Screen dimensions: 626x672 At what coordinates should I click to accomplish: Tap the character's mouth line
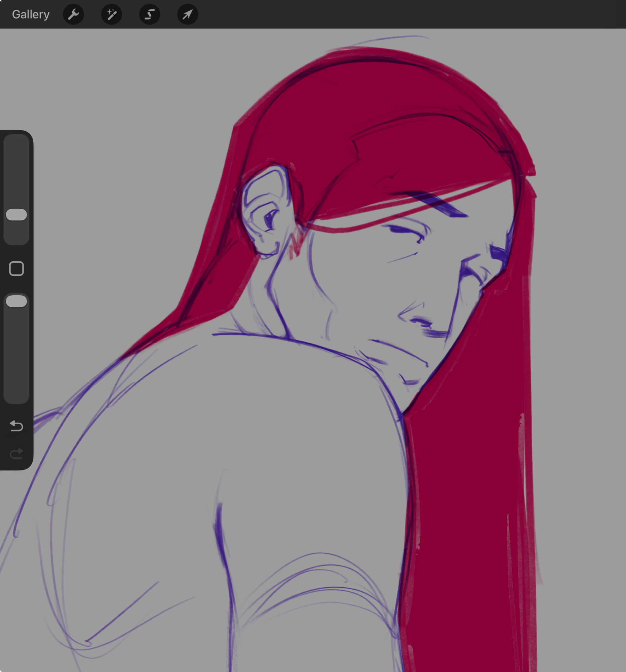click(x=399, y=348)
